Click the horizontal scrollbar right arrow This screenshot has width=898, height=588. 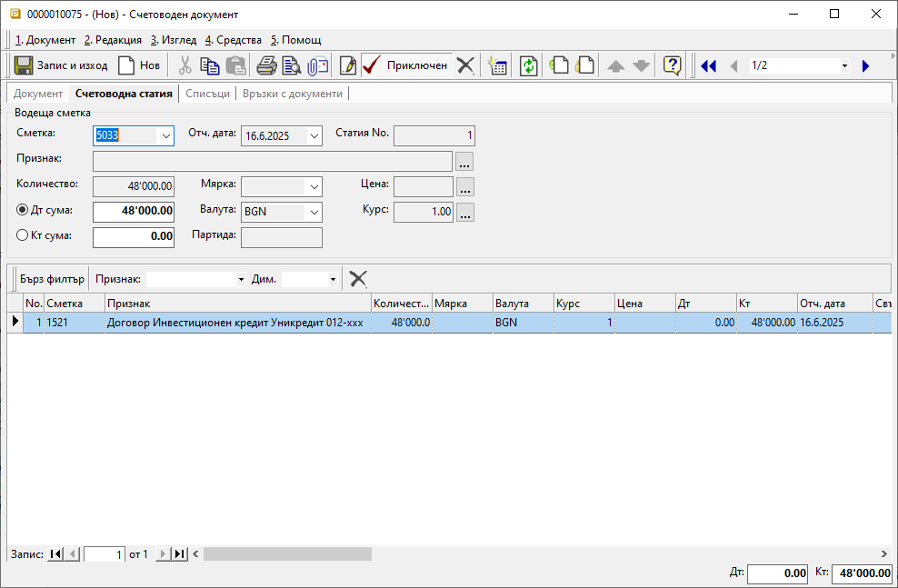(884, 553)
